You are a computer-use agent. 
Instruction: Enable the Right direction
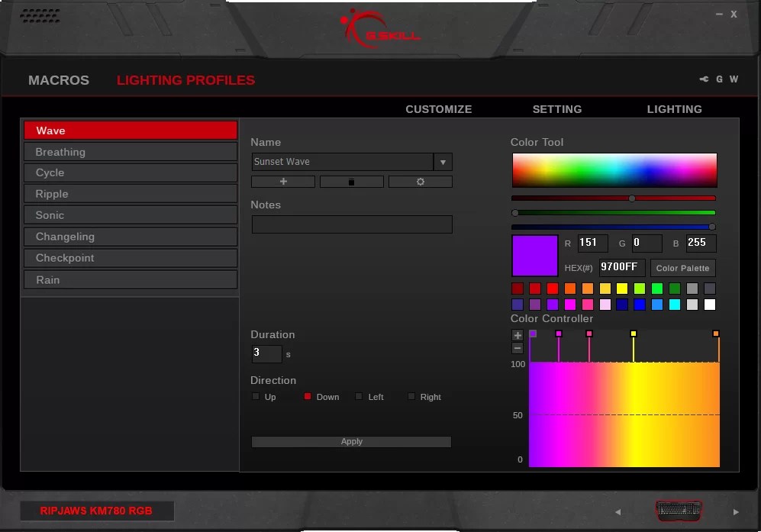411,396
